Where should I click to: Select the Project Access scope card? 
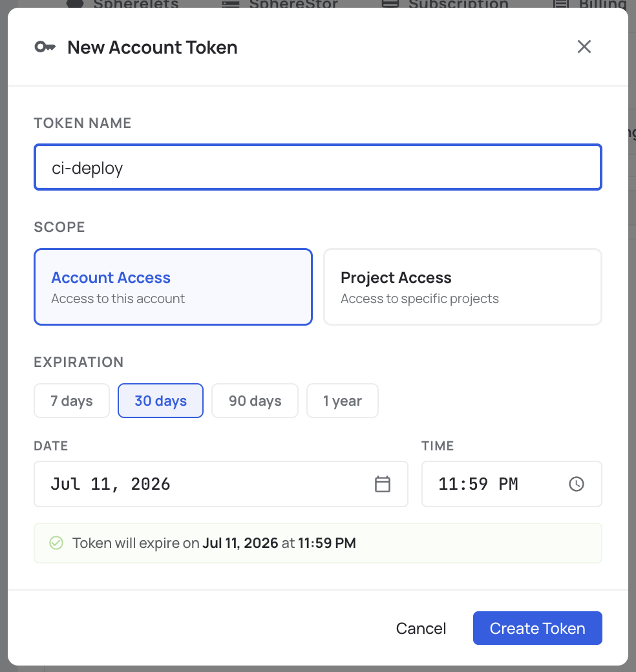coord(462,287)
